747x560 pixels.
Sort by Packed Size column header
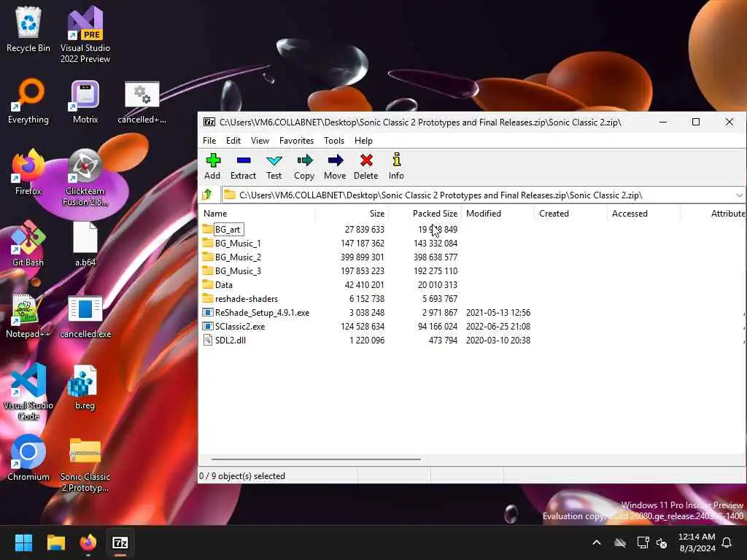tap(425, 214)
